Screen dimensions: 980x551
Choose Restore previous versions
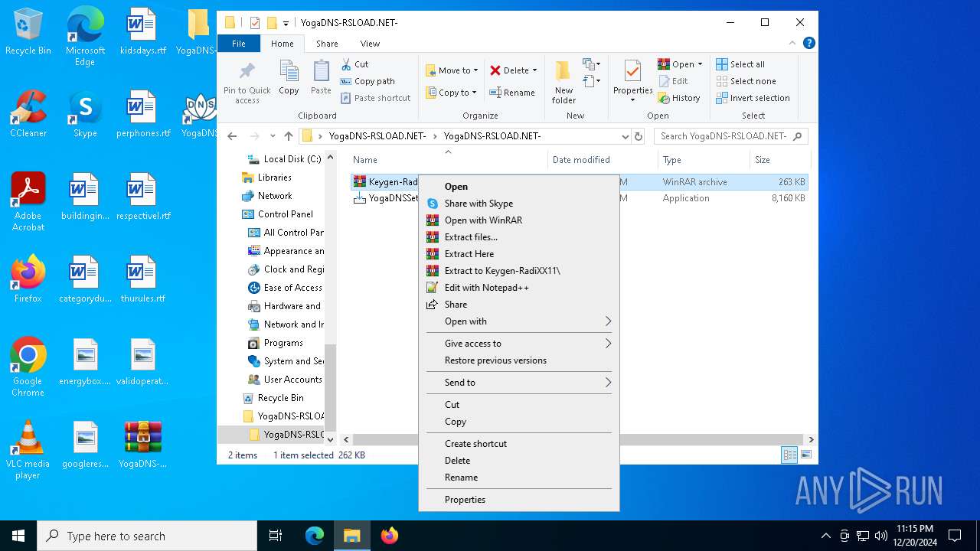point(519,360)
